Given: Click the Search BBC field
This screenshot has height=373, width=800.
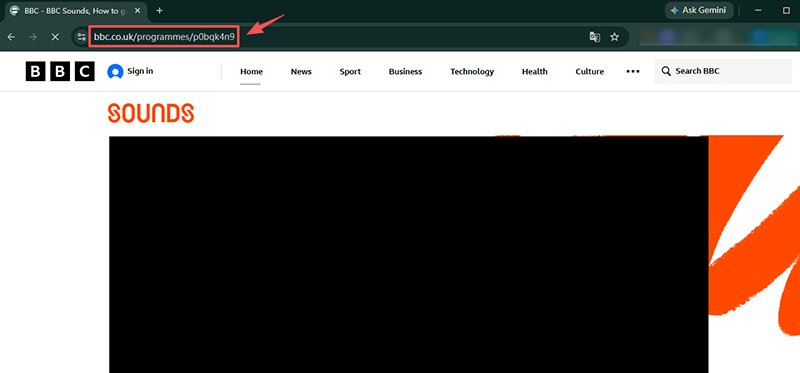Looking at the screenshot, I should [x=723, y=71].
